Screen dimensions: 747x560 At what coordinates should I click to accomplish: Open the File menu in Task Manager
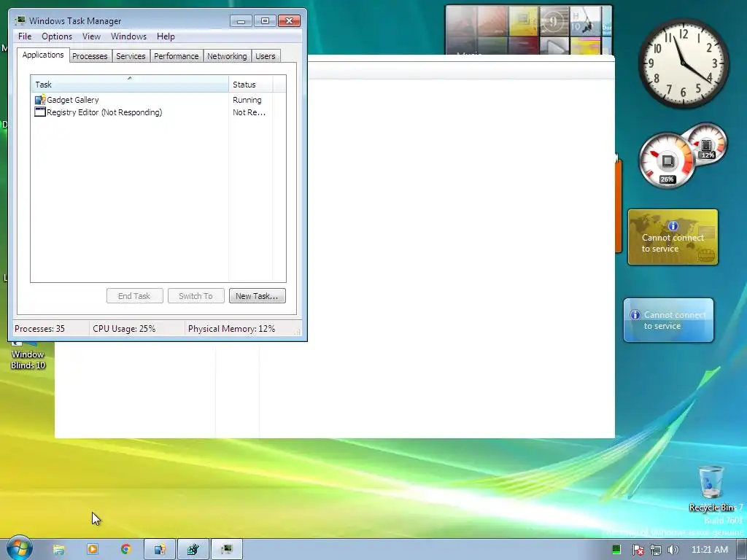(x=25, y=36)
